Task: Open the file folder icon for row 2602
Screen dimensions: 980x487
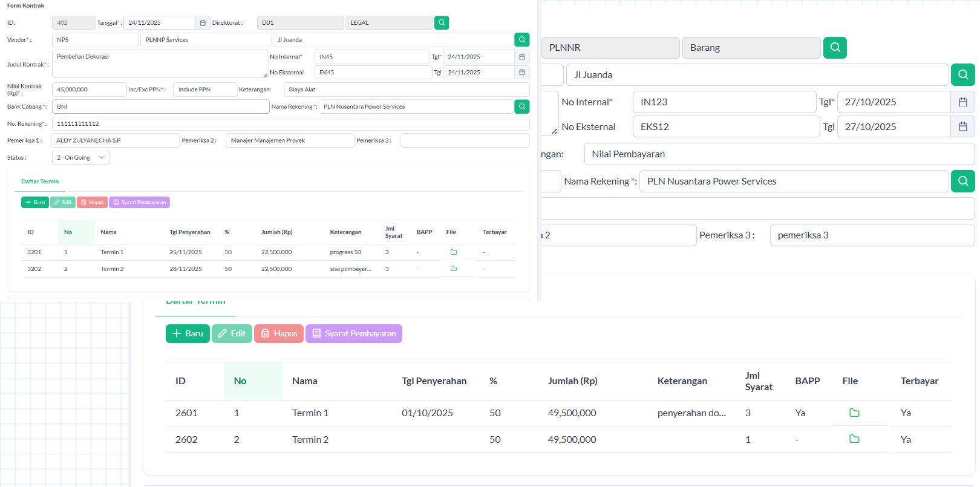Action: (x=854, y=439)
